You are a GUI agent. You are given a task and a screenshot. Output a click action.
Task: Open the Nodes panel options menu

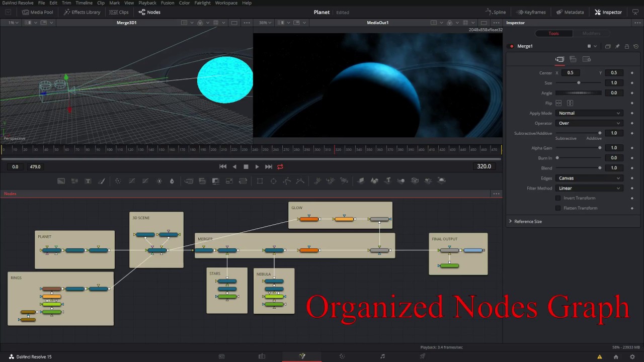pyautogui.click(x=496, y=194)
